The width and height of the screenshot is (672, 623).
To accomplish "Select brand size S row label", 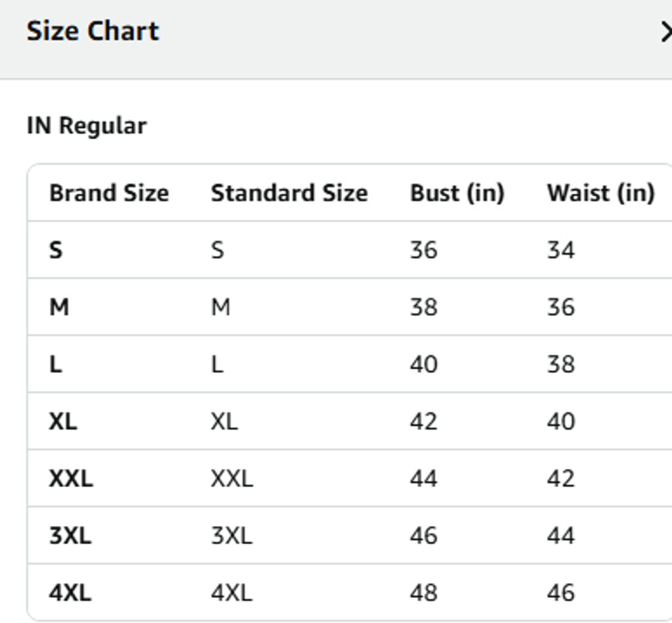I will pos(56,250).
